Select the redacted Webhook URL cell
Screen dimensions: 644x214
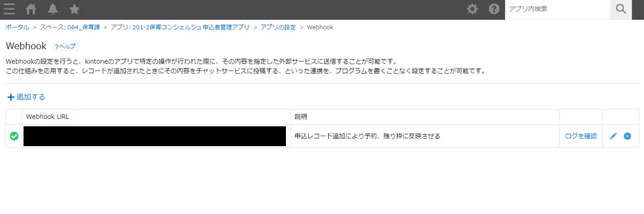point(155,136)
